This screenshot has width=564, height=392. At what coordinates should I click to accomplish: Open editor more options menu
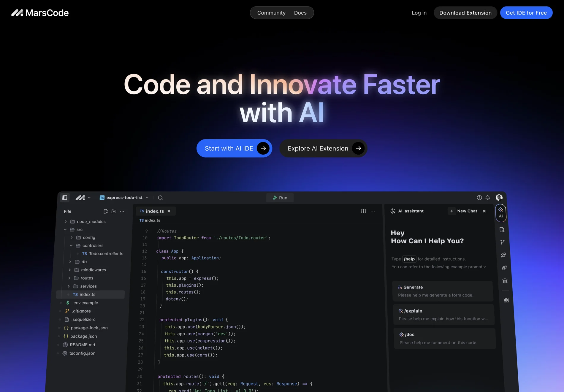click(x=373, y=211)
